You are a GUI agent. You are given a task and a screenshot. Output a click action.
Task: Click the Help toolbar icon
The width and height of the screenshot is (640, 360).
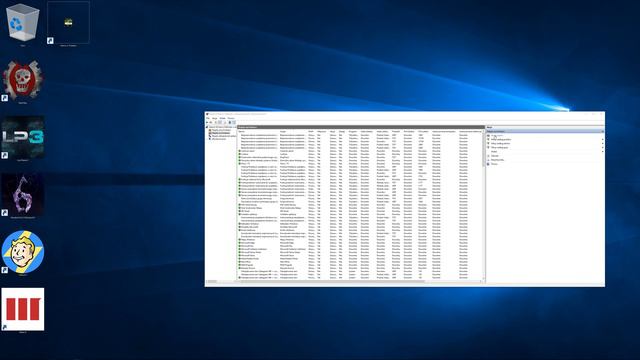click(229, 122)
